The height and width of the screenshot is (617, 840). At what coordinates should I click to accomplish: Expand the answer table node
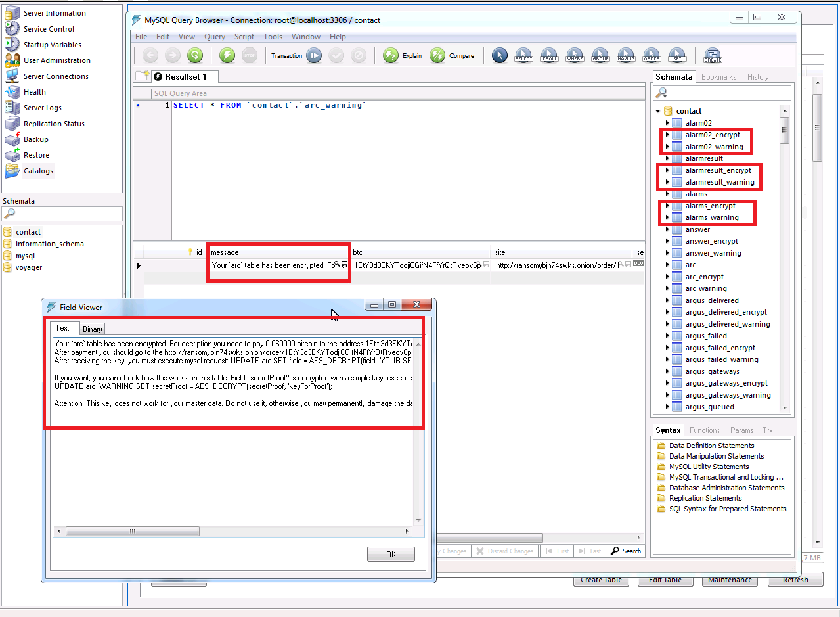coord(667,229)
